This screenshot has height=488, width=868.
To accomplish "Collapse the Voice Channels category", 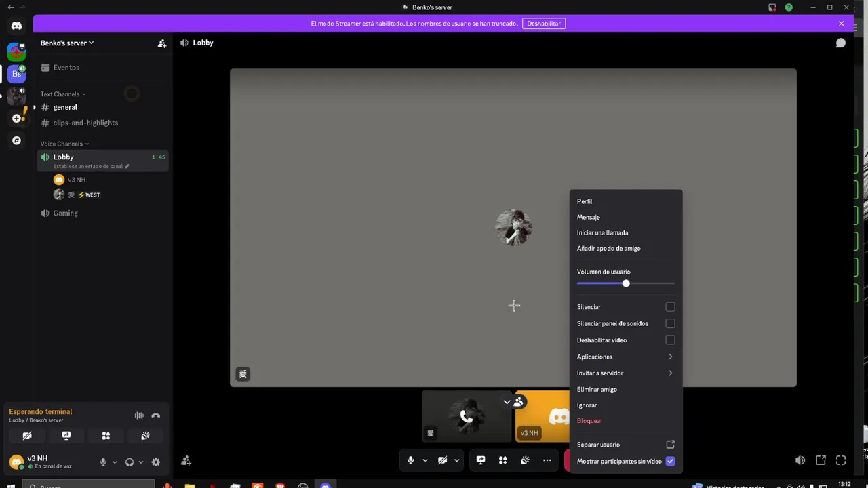I will point(64,144).
